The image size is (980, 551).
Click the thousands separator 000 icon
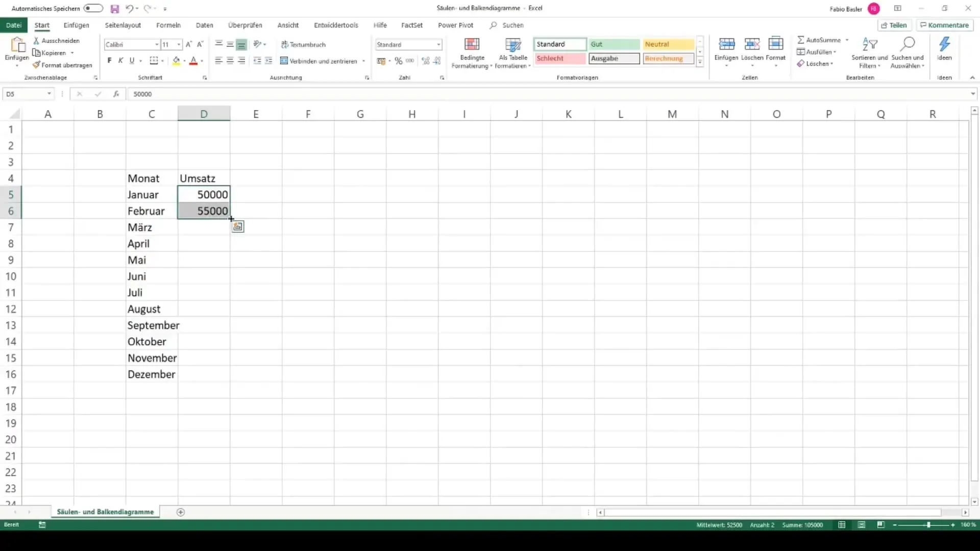pos(410,61)
